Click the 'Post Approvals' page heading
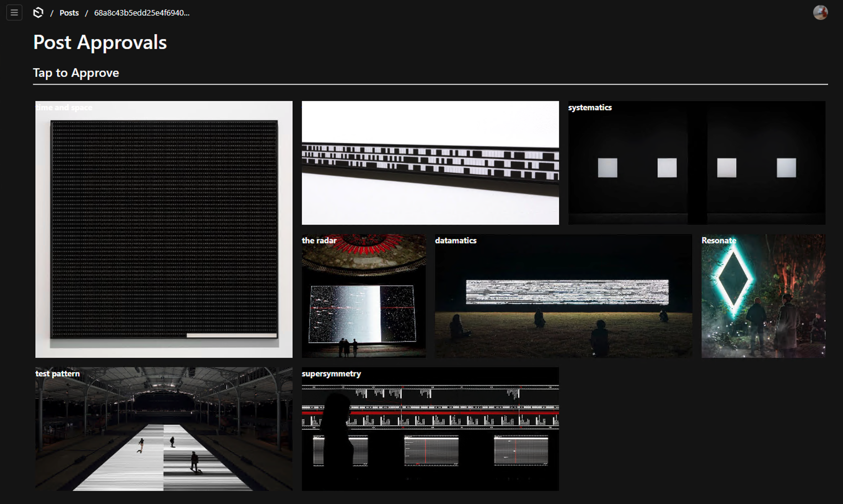The height and width of the screenshot is (504, 843). pyautogui.click(x=100, y=42)
